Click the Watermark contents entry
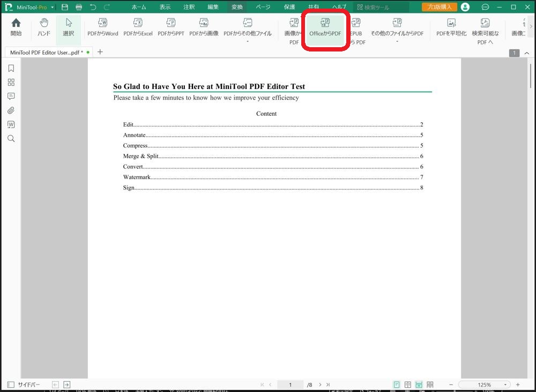The image size is (536, 392). (273, 177)
